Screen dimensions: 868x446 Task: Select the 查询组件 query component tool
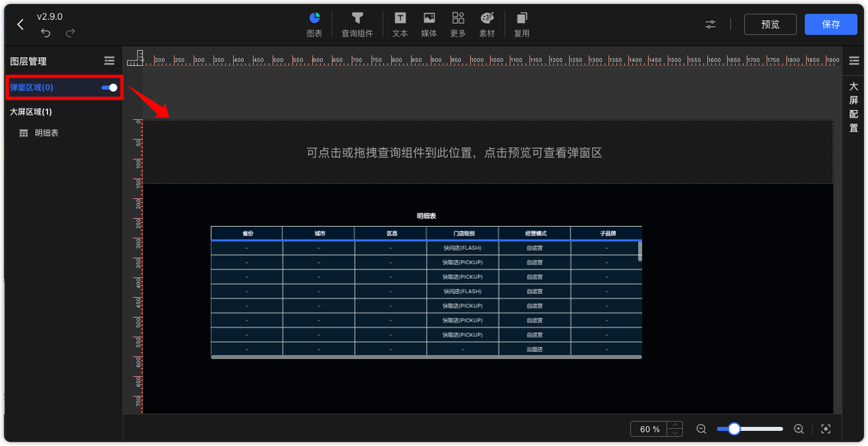[x=357, y=24]
